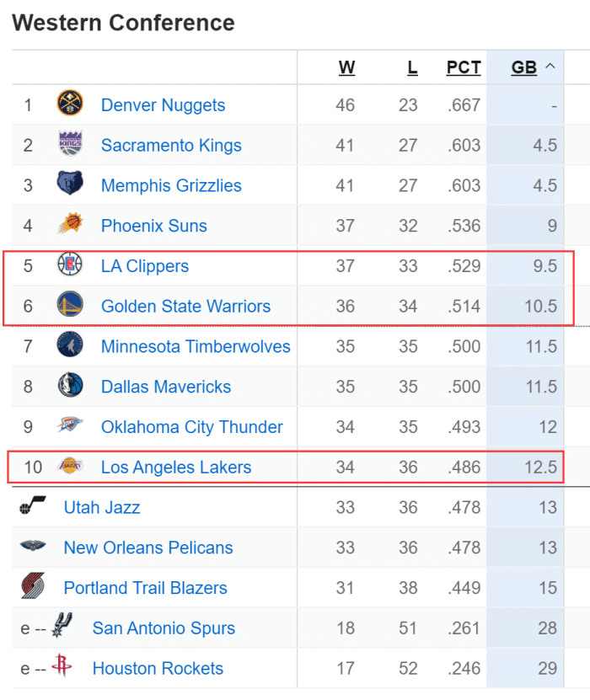Click the Western Conference heading
Screen dimensions: 590x700
point(123,23)
